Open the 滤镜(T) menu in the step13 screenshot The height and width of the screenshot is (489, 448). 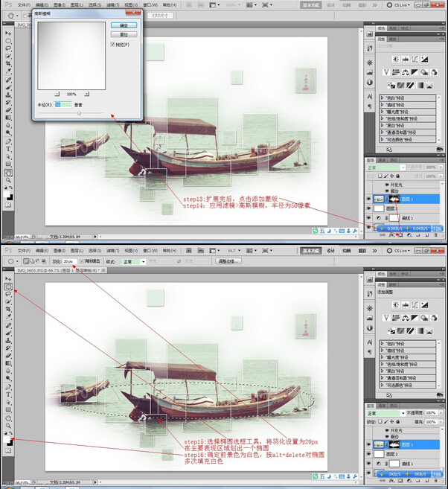pos(112,5)
